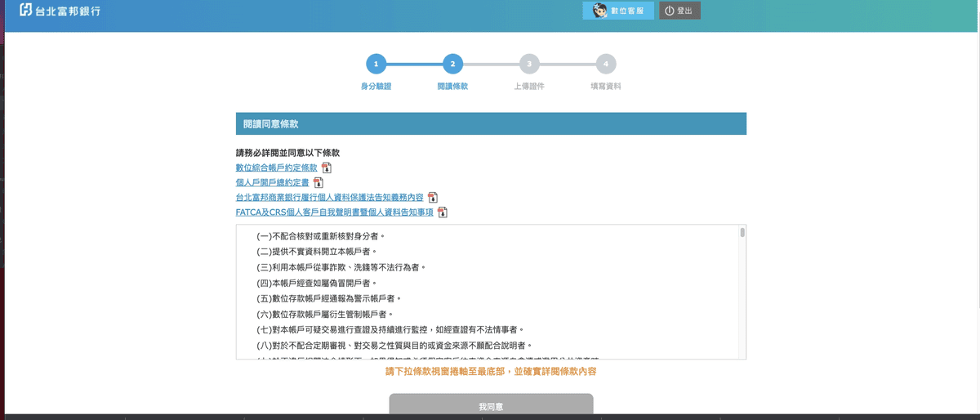Click the 登出 logout button
This screenshot has height=420, width=980.
point(679,11)
